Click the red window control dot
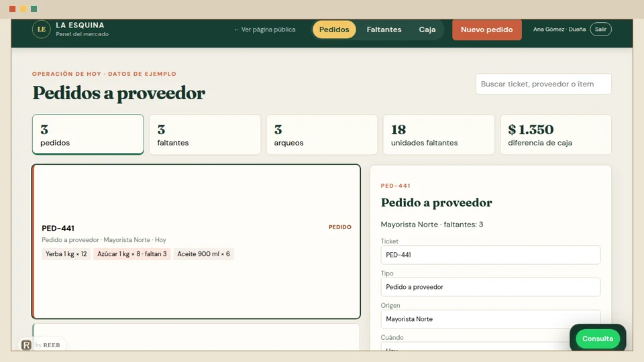This screenshot has height=362, width=644. click(x=12, y=9)
